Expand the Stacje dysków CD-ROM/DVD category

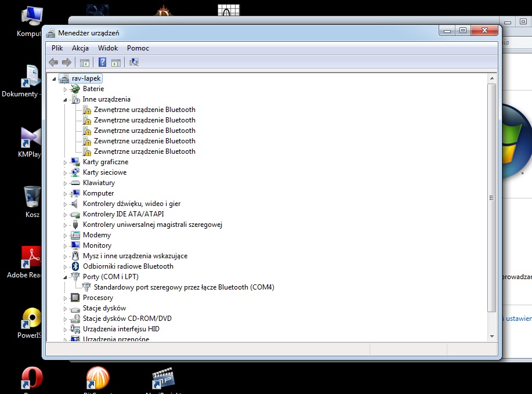coord(65,319)
